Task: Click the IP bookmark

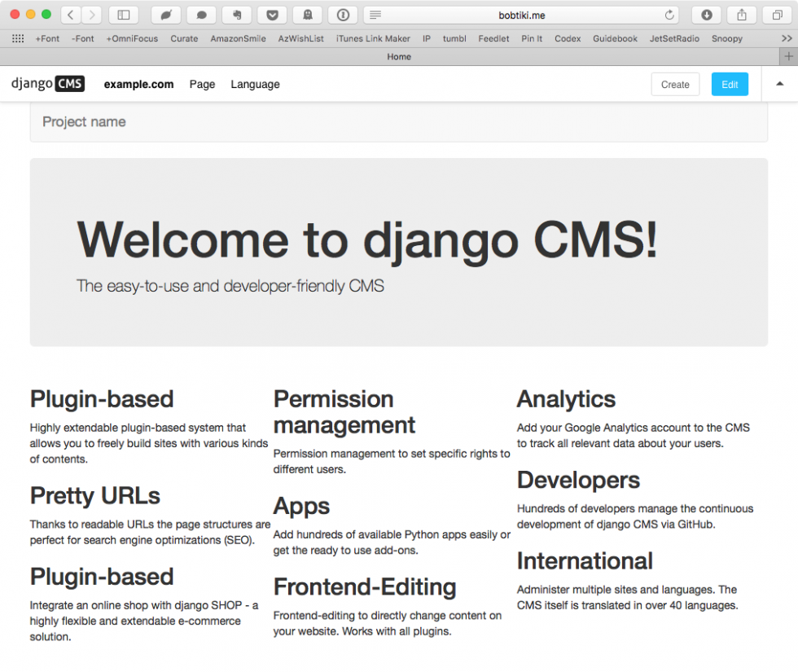Action: [427, 39]
